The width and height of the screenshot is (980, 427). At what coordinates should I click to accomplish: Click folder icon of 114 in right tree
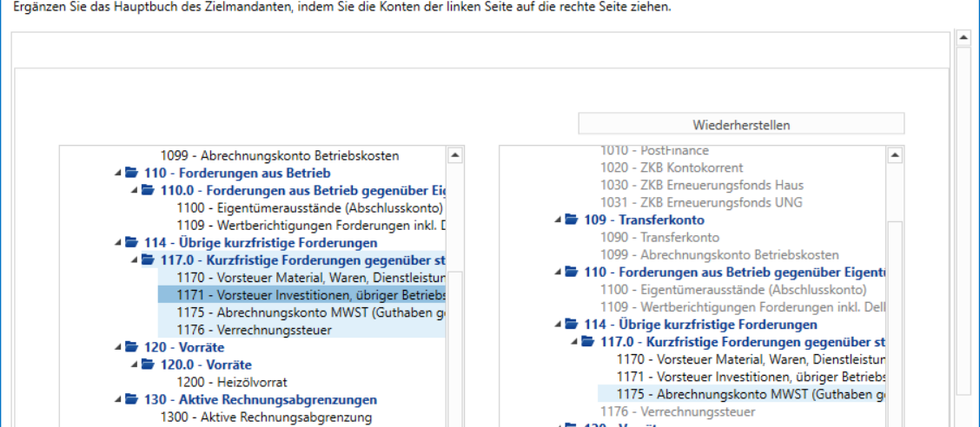571,325
